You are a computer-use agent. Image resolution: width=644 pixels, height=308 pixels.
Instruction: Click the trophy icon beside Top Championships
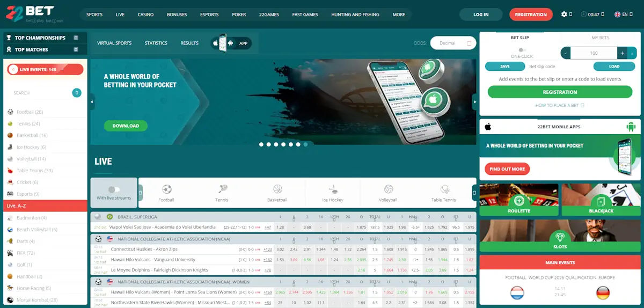click(x=9, y=38)
